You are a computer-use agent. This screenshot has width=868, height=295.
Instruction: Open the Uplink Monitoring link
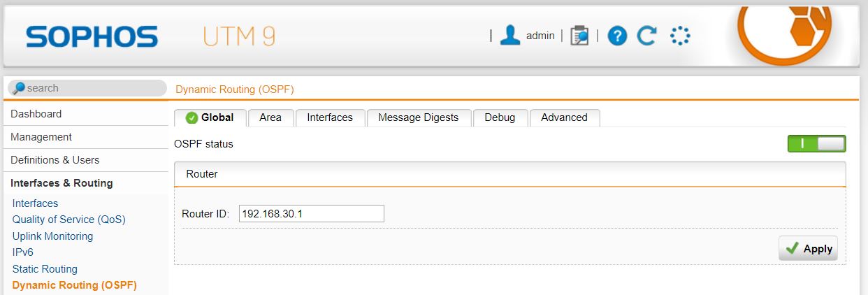pyautogui.click(x=53, y=236)
